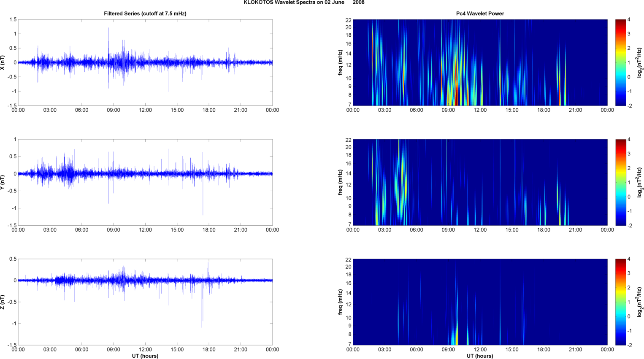Click "14" frequency tick on middle spectrogram
The height and width of the screenshot is (359, 644).
349,173
